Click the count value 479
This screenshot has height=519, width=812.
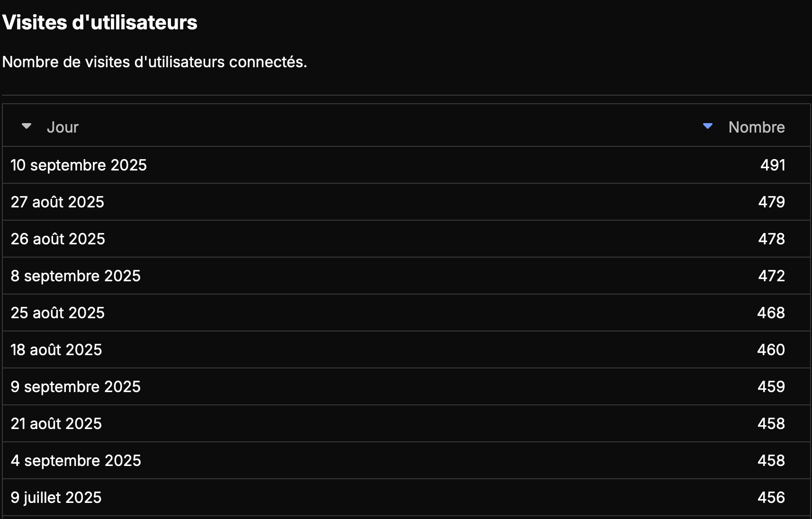pos(772,202)
